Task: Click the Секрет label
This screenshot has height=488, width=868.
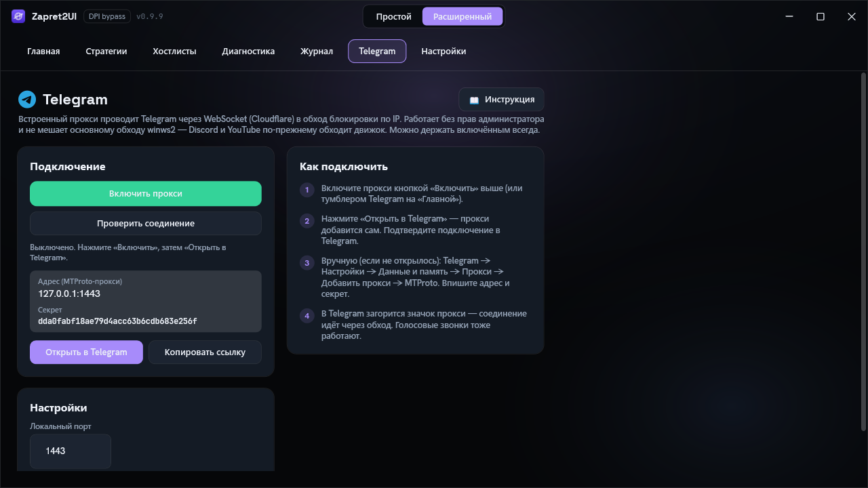Action: (50, 310)
